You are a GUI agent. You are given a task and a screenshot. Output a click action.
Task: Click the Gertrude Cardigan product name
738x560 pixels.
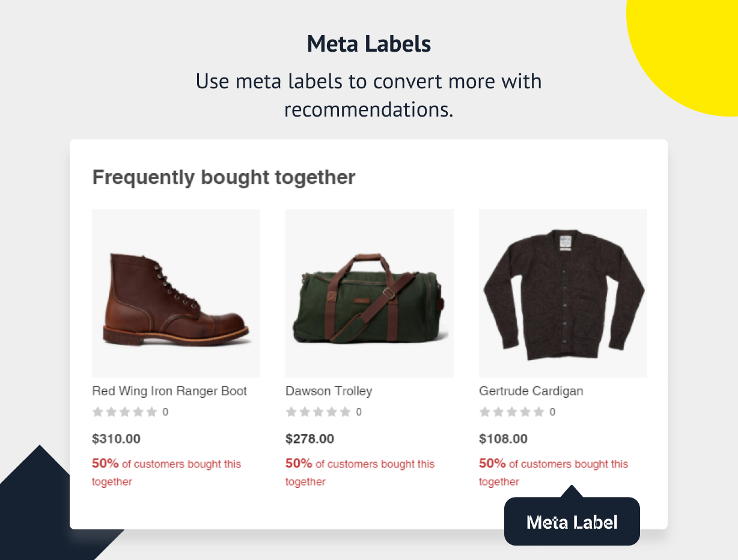pyautogui.click(x=531, y=391)
